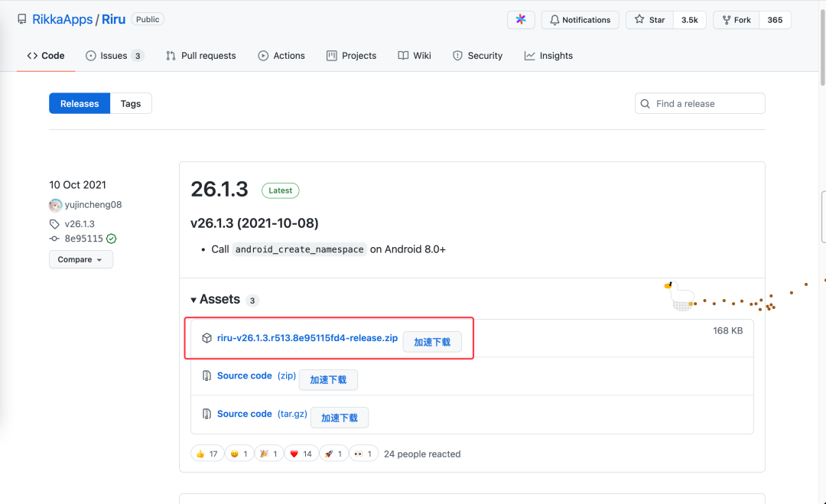The image size is (826, 504).
Task: Fork the repository
Action: tap(737, 20)
